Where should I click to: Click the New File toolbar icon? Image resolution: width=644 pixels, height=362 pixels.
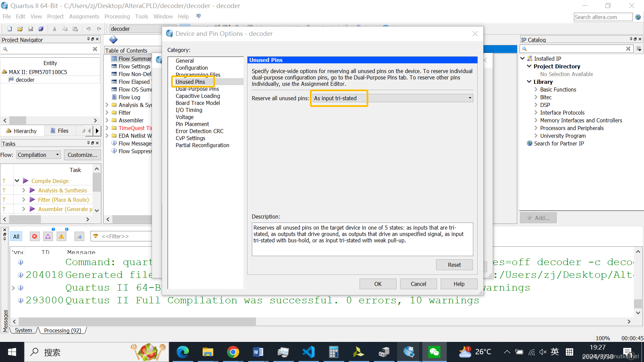[10, 29]
